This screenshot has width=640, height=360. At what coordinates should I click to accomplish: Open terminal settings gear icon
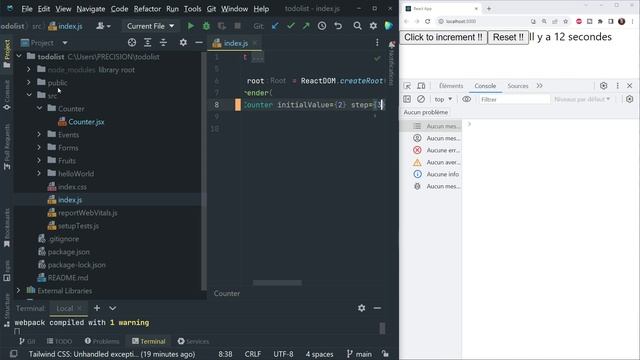362,308
